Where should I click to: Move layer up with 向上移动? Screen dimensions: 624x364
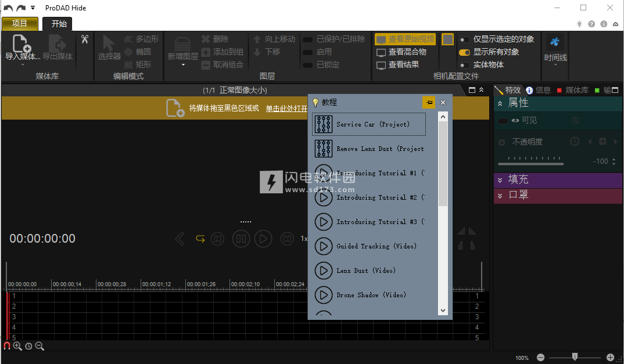pyautogui.click(x=274, y=39)
